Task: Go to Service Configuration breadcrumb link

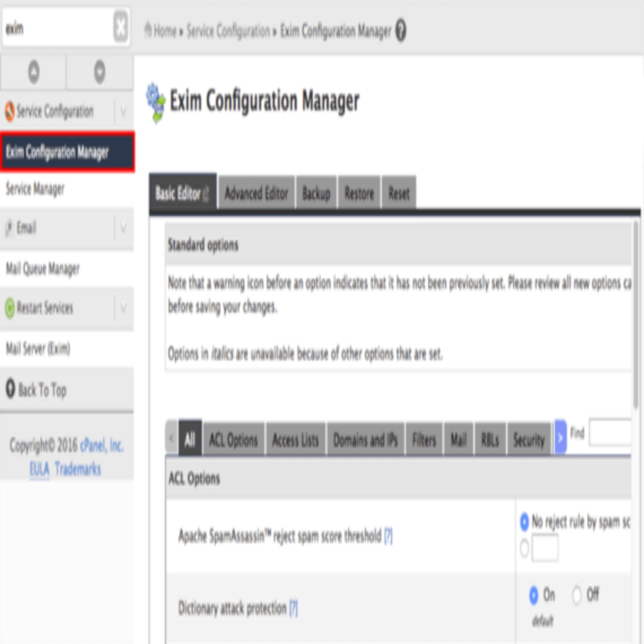Action: coord(228,31)
